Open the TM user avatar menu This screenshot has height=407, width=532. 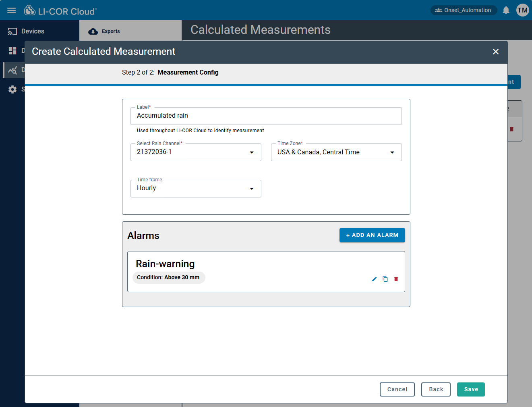[522, 10]
